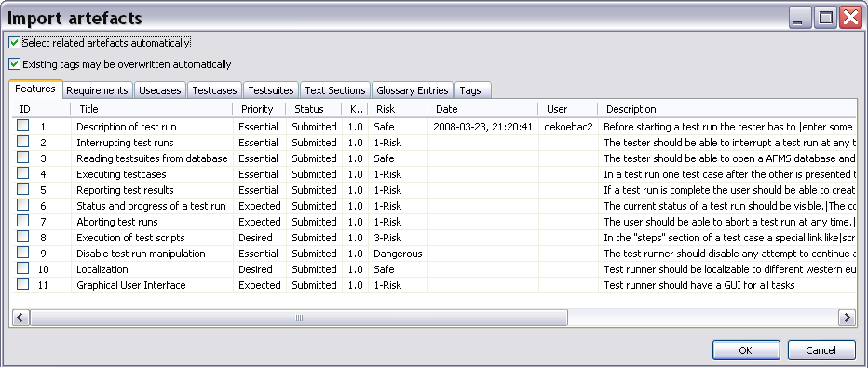Viewport: 868px width, 370px height.
Task: Select 'Execution of test scripts' title
Action: pyautogui.click(x=130, y=238)
